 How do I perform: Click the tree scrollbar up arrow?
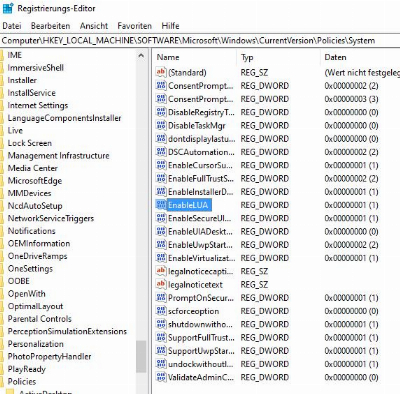[141, 56]
